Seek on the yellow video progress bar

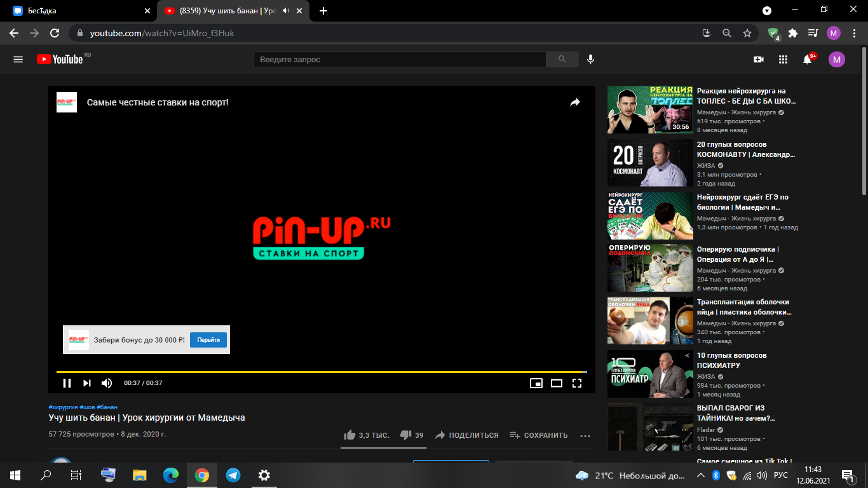[322, 371]
